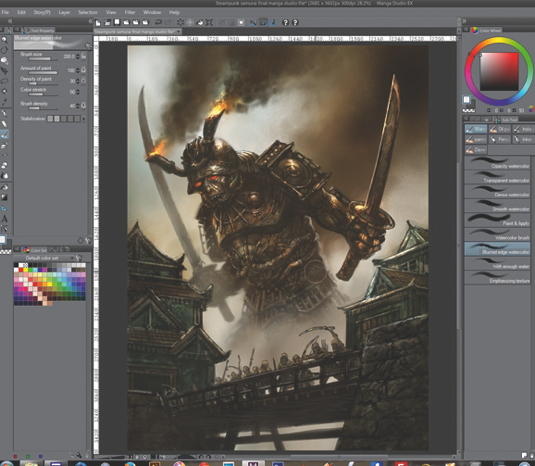Click the Fill bucket icon in command bar

(200, 23)
